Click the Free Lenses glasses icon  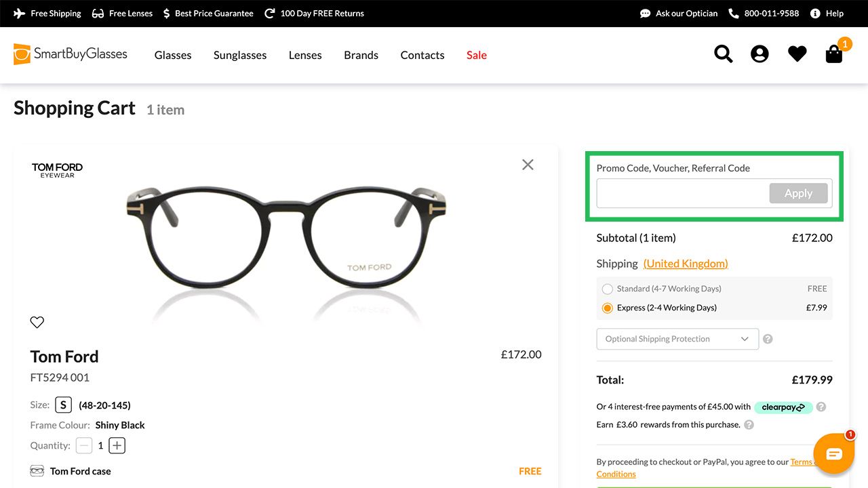point(98,14)
